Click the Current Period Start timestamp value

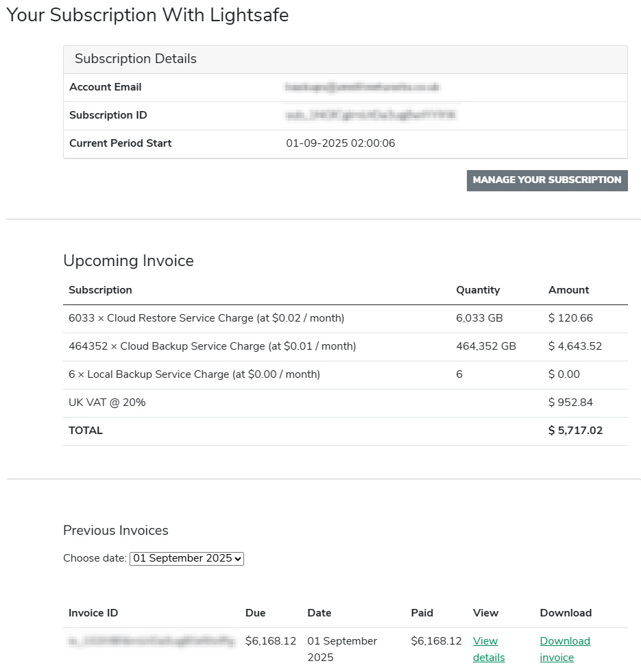pos(340,143)
